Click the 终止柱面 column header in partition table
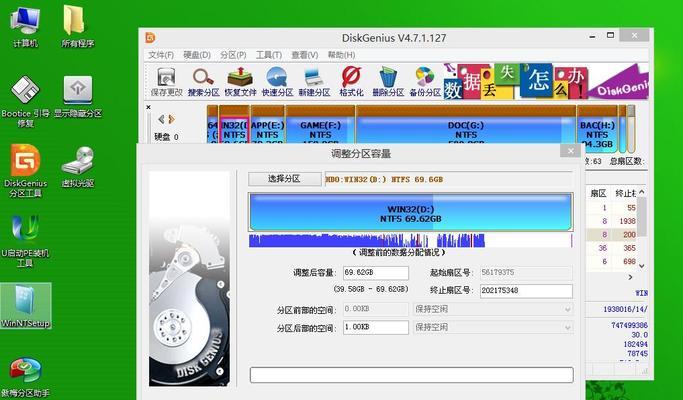 point(626,193)
